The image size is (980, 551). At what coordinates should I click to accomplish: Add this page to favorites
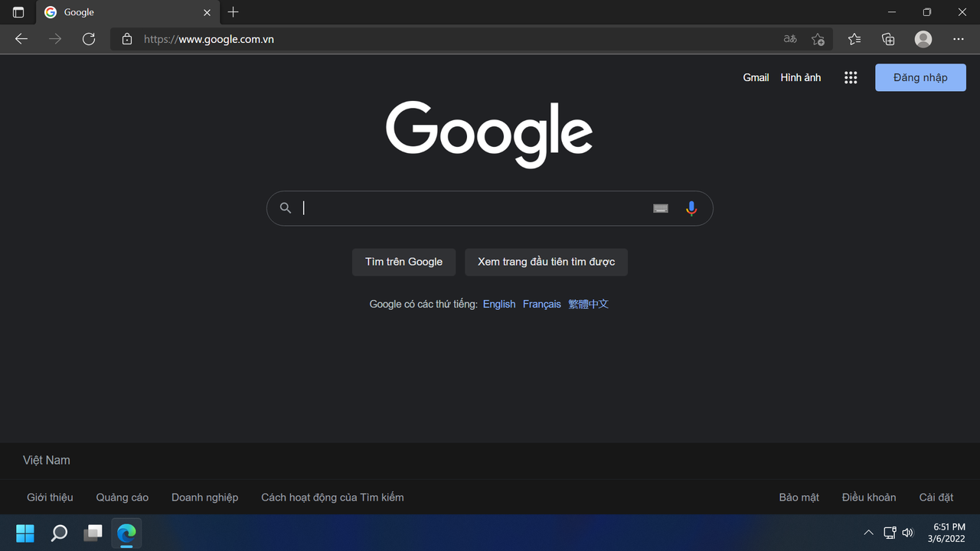pos(817,39)
